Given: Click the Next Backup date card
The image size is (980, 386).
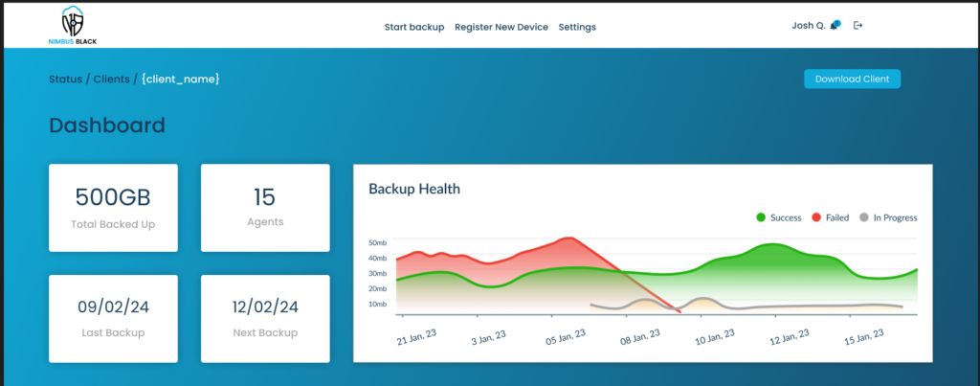Looking at the screenshot, I should pos(264,318).
